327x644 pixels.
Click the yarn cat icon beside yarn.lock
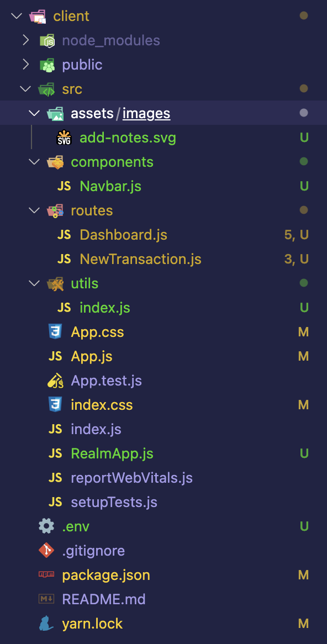tap(46, 624)
